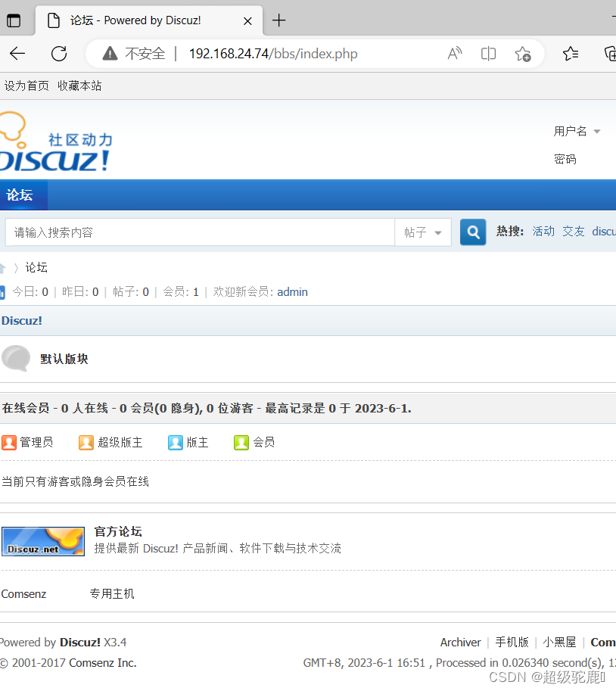Open the tab actions menu icon
Image resolution: width=616 pixels, height=691 pixels.
pos(14,20)
